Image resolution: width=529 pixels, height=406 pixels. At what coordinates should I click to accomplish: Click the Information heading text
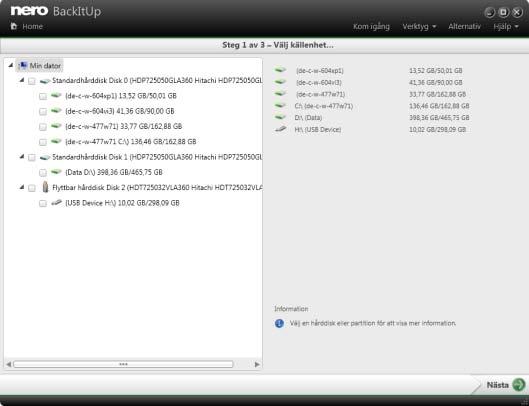tap(291, 309)
